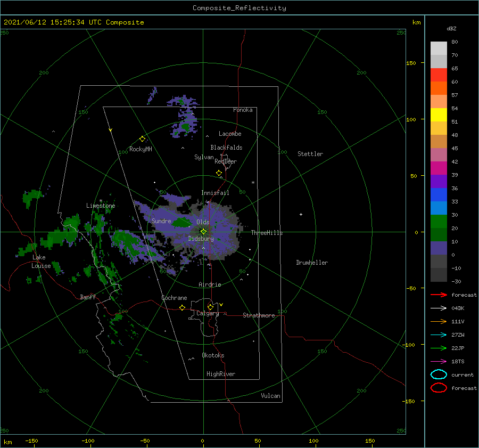
Task: Click the Lake Louise label
Action: point(41,262)
